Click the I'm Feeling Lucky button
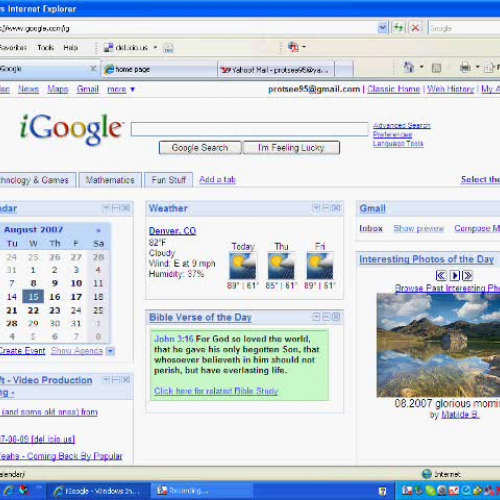 click(x=291, y=147)
